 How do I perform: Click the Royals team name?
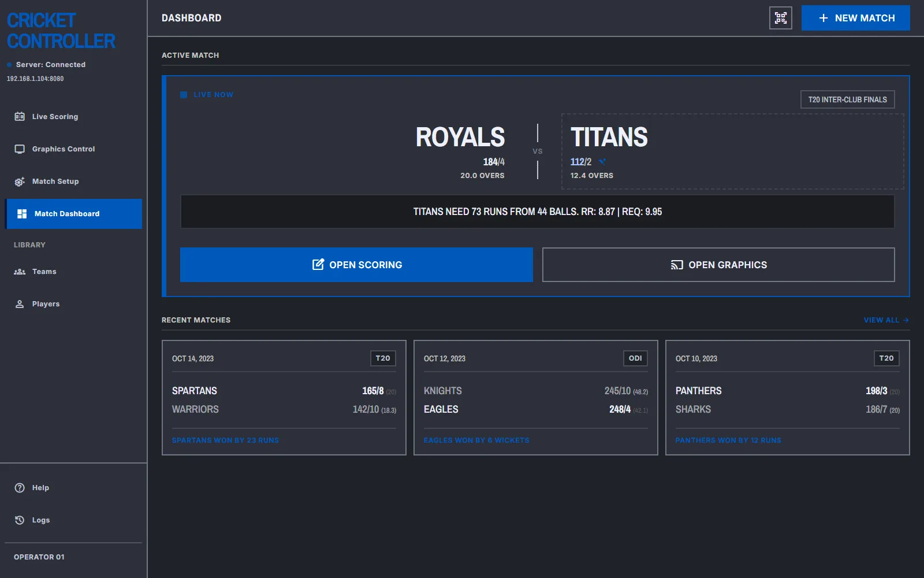pos(460,138)
